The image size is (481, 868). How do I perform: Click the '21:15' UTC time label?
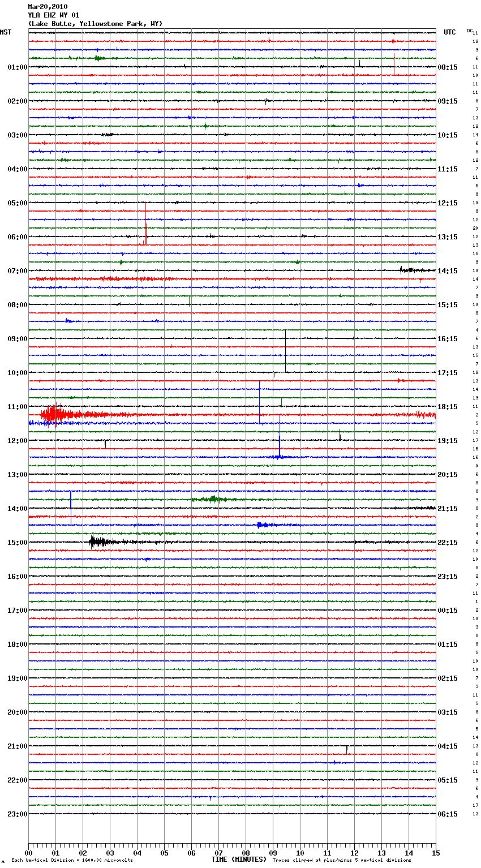[448, 509]
